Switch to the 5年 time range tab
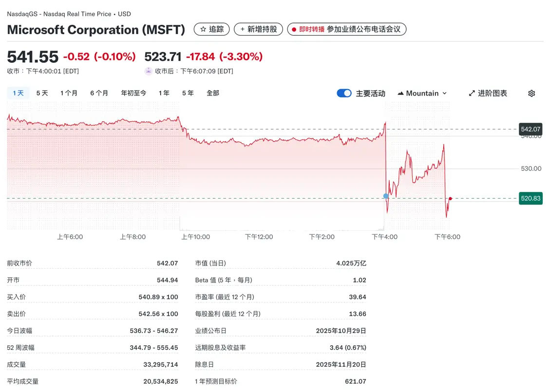Screen dimensions: 548x392 (x=188, y=93)
